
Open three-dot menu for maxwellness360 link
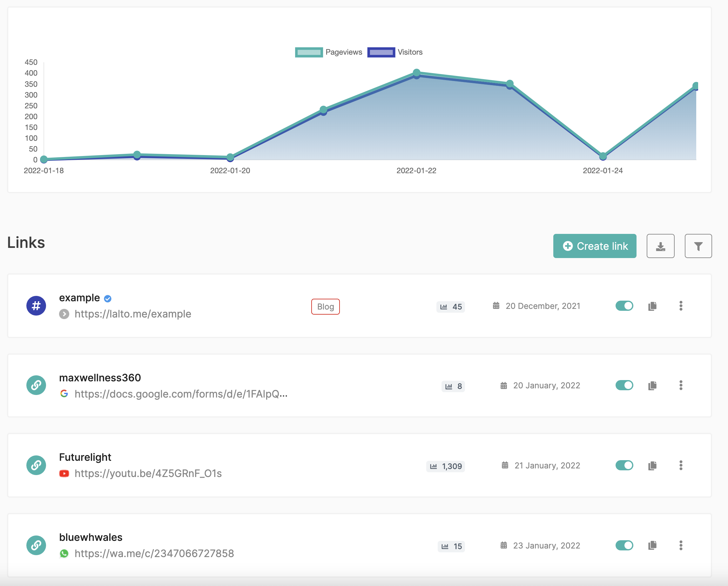coord(681,385)
